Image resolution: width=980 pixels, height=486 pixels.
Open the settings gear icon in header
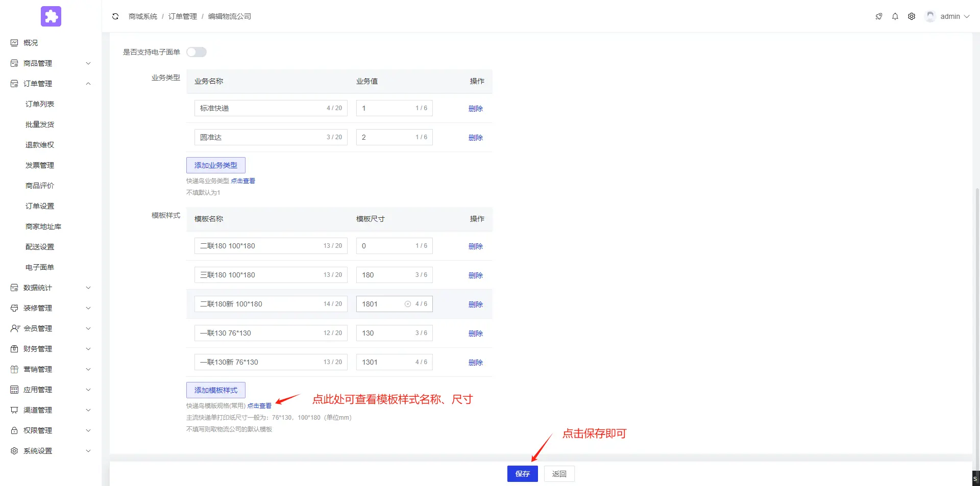911,16
